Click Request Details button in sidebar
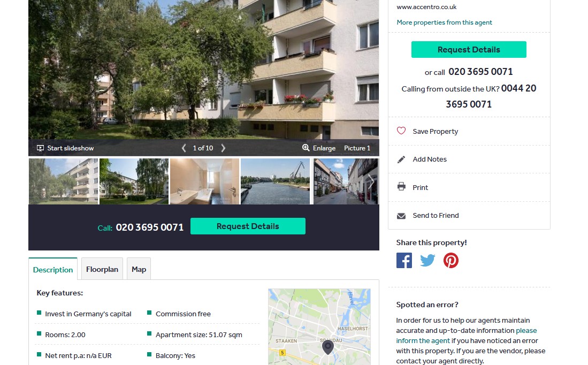 click(469, 50)
